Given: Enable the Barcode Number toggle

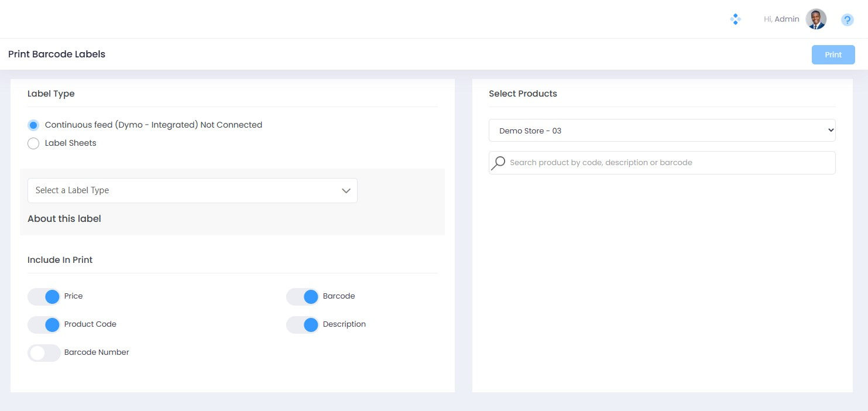Looking at the screenshot, I should click(x=44, y=353).
